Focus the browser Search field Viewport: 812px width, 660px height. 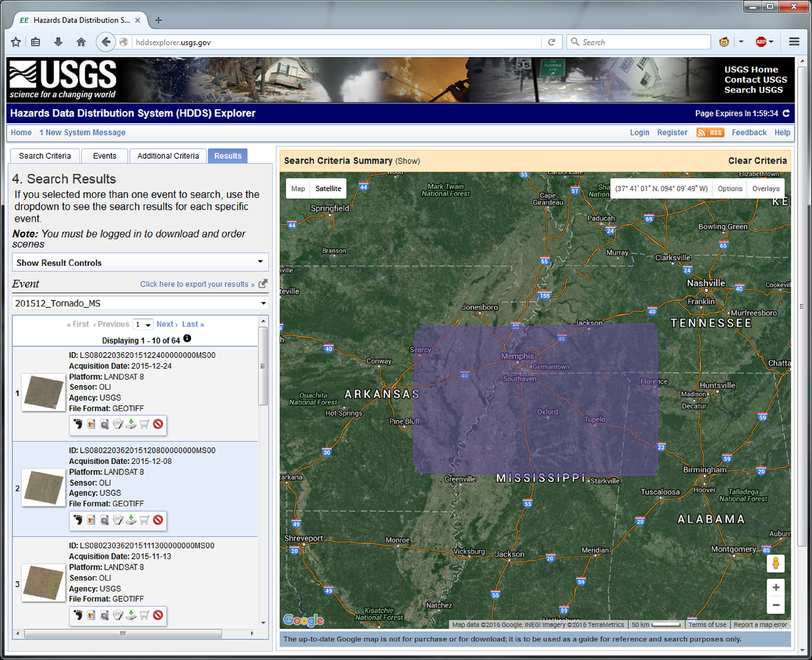coord(639,42)
